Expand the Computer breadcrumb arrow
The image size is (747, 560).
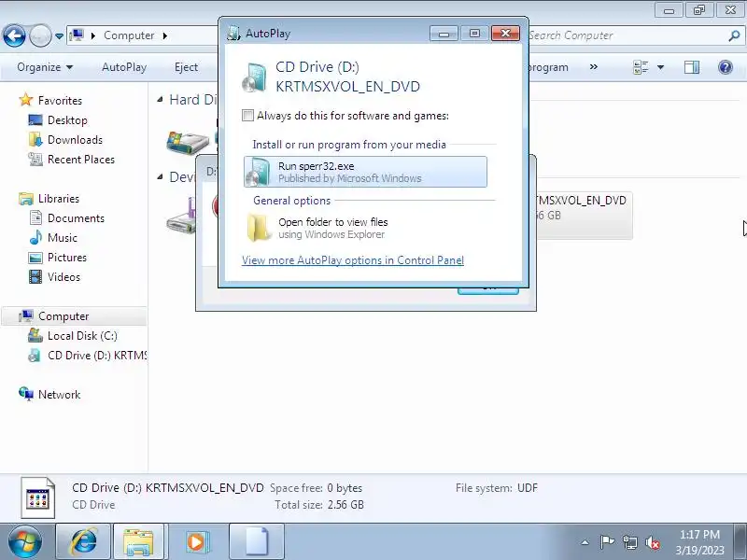[165, 35]
